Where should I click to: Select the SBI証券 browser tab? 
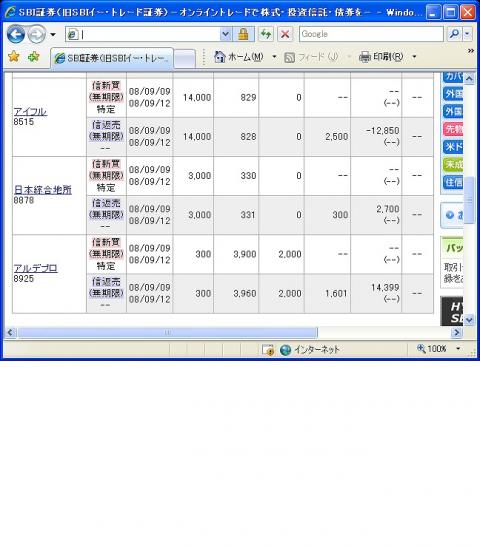pyautogui.click(x=112, y=58)
